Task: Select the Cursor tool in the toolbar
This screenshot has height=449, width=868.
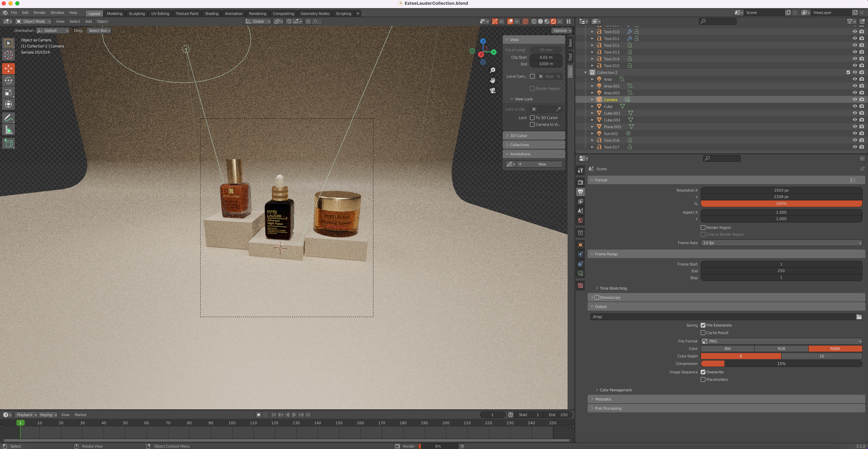Action: pyautogui.click(x=8, y=55)
